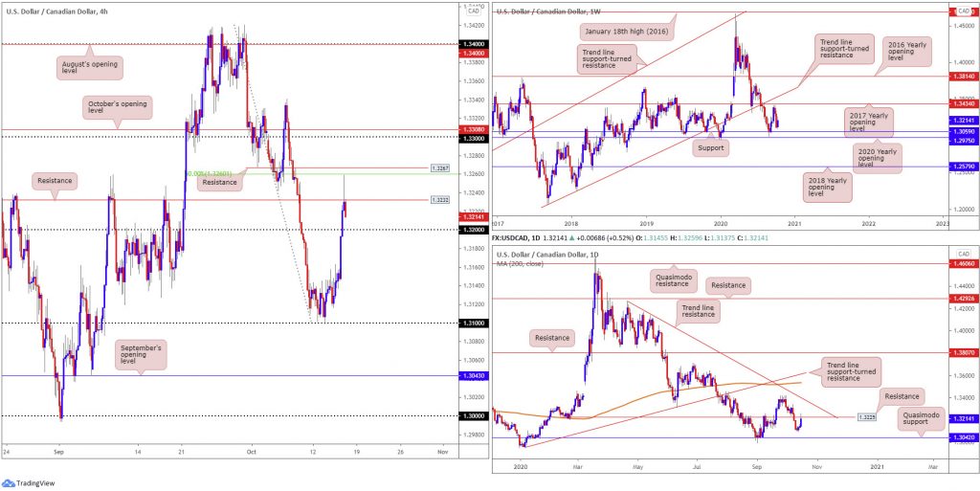Click 2022 on the weekly time axis
The image size is (980, 491).
(868, 222)
